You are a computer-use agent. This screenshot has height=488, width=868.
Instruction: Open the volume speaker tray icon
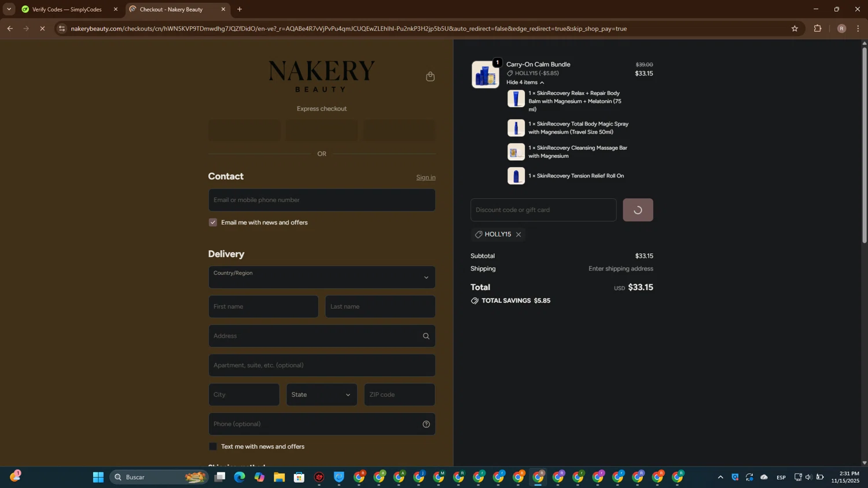click(x=808, y=477)
